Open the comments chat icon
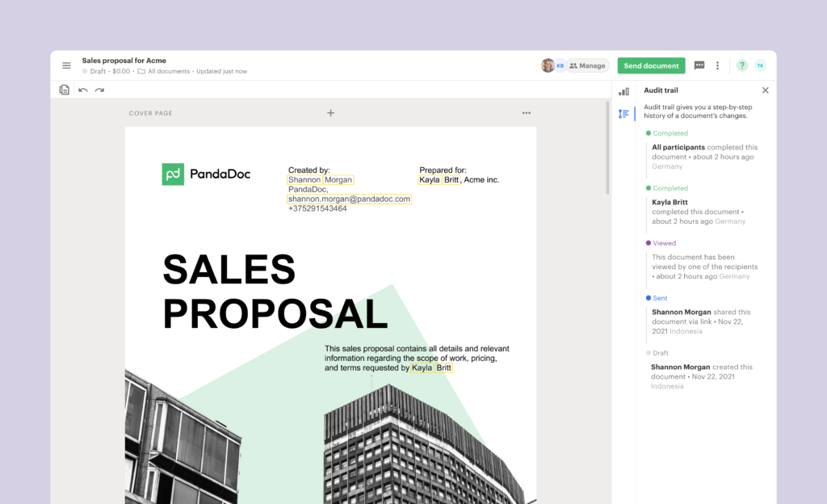The height and width of the screenshot is (504, 827). click(x=699, y=65)
